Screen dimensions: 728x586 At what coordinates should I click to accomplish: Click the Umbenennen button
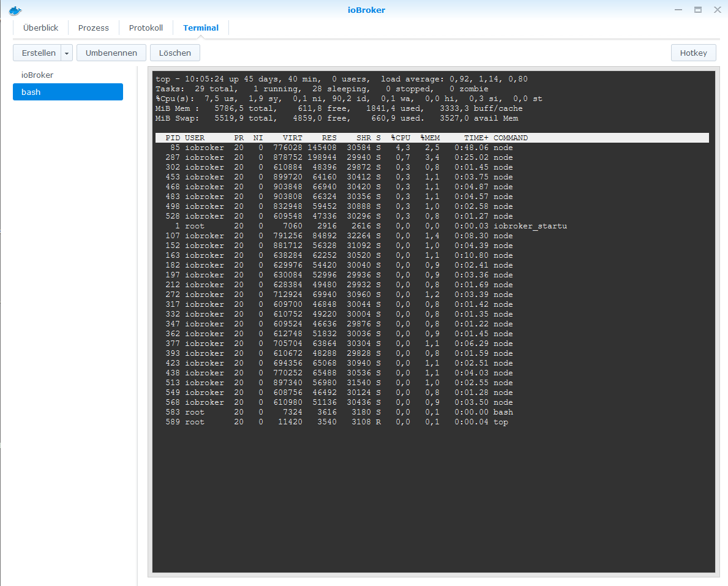[111, 53]
